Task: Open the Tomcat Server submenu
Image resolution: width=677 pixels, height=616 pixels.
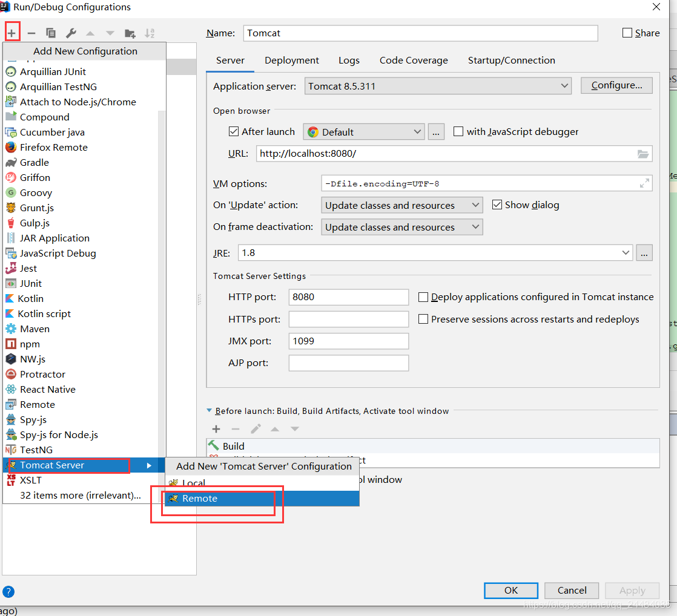Action: [84, 465]
